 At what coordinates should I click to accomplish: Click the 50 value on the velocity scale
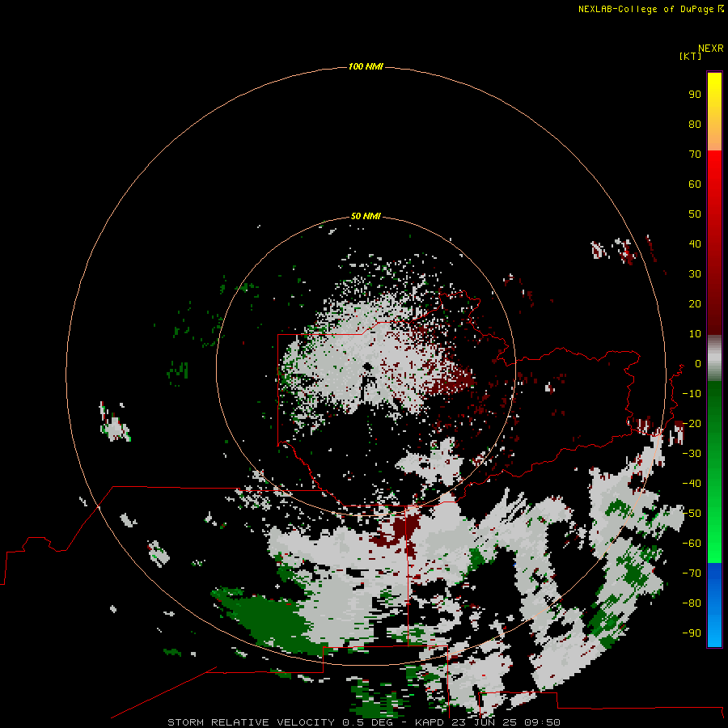695,214
